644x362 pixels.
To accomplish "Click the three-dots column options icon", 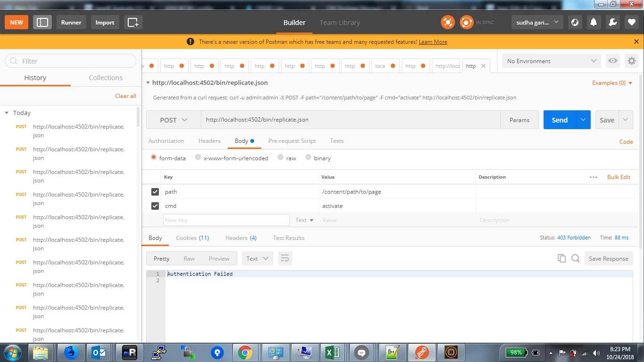I will coord(594,177).
